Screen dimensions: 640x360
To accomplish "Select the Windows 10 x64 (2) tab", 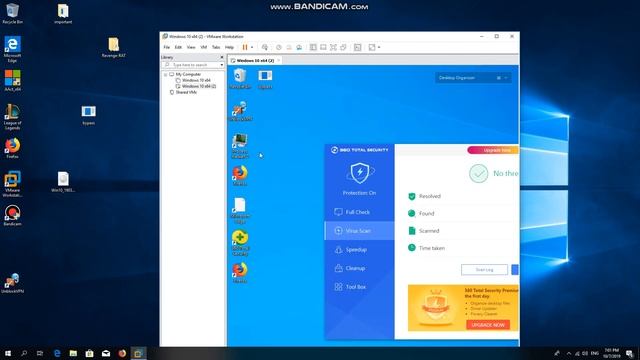I will 255,60.
